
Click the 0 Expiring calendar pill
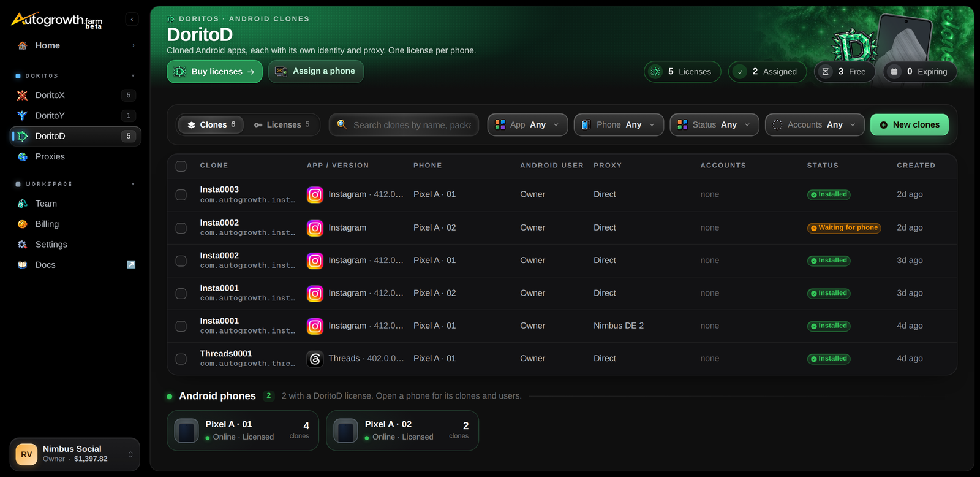(x=920, y=72)
